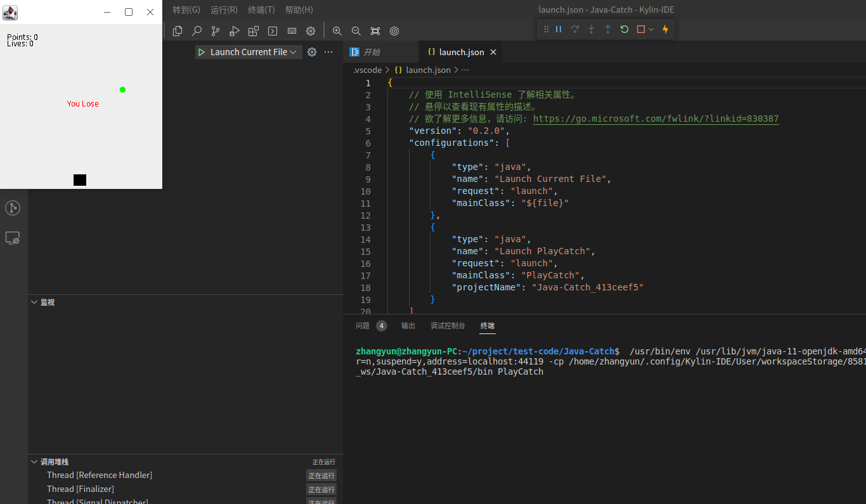Click the "Java-Catch_413ceef5" project name value
Image resolution: width=866 pixels, height=504 pixels.
point(588,287)
